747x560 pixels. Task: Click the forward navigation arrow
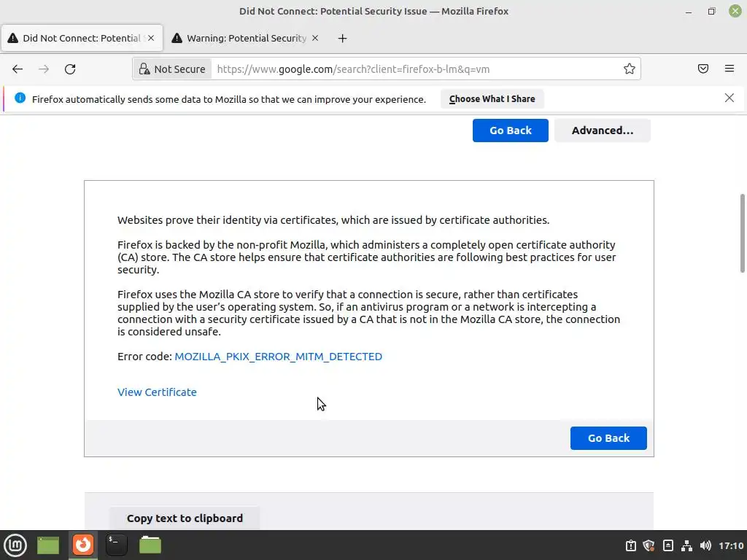pyautogui.click(x=44, y=69)
